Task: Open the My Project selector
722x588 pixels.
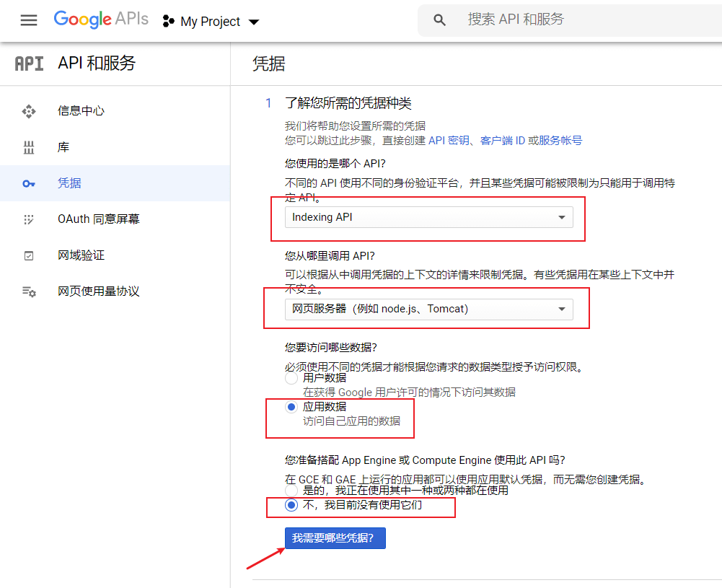Action: 211,21
